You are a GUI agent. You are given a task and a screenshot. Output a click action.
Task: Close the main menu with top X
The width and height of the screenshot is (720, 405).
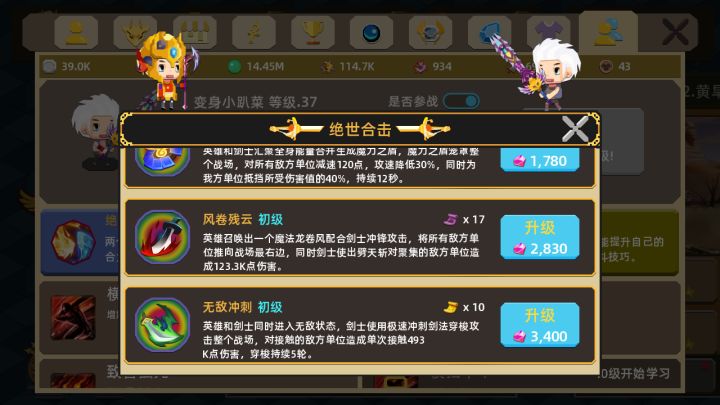(x=675, y=32)
